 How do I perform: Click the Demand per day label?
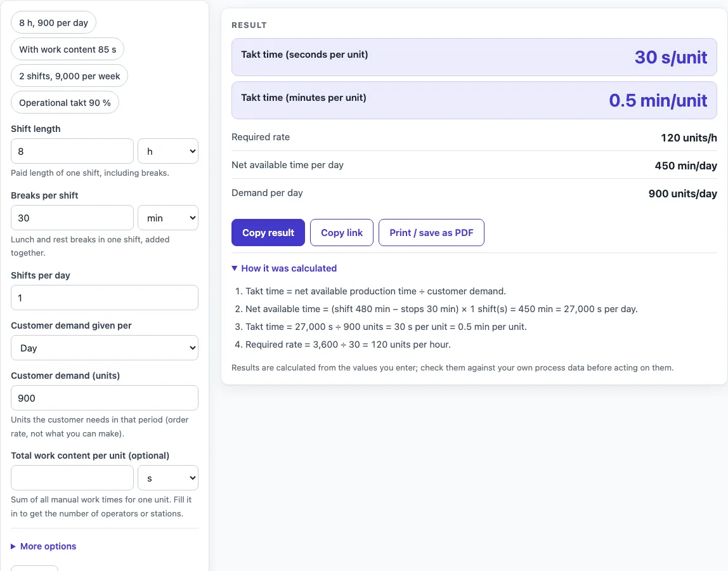click(x=267, y=193)
